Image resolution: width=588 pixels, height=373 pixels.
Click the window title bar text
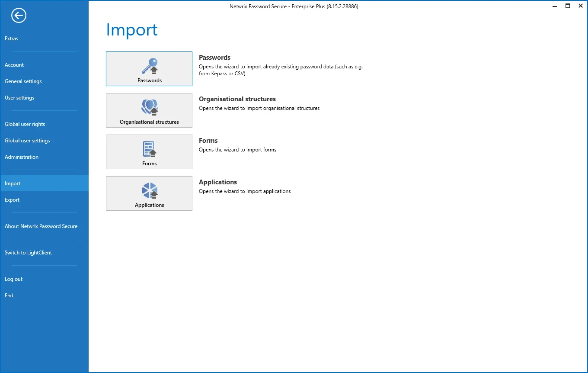click(294, 6)
